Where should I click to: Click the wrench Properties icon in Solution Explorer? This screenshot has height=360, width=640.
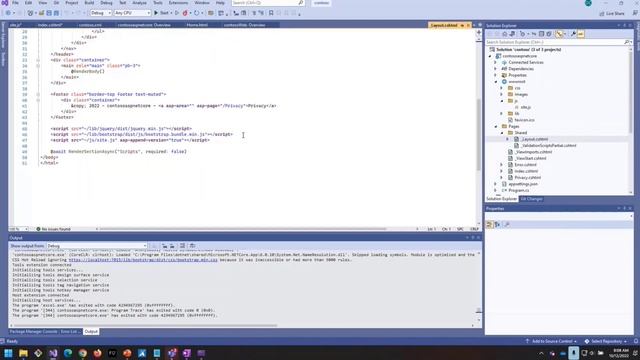pos(573,34)
